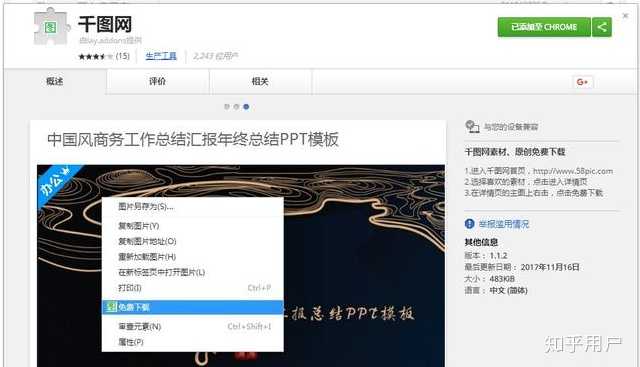Choose 属性(P) in context menu
Image resolution: width=640 pixels, height=367 pixels.
[193, 342]
